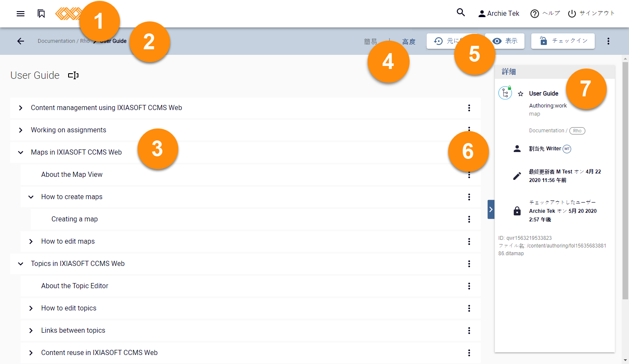This screenshot has width=629, height=364.
Task: Collapse Topics in IXIASOFT CCMS Web
Action: pos(21,264)
